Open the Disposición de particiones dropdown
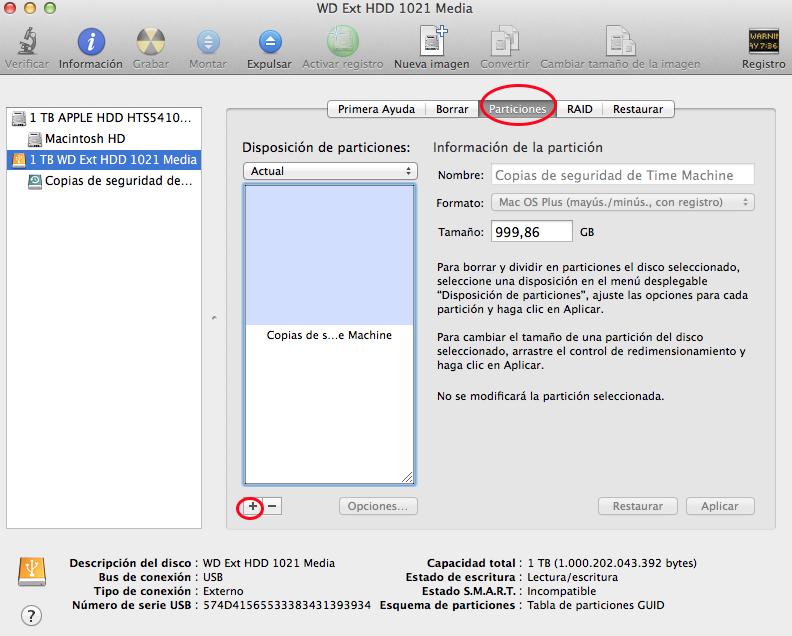The image size is (792, 636). tap(330, 171)
